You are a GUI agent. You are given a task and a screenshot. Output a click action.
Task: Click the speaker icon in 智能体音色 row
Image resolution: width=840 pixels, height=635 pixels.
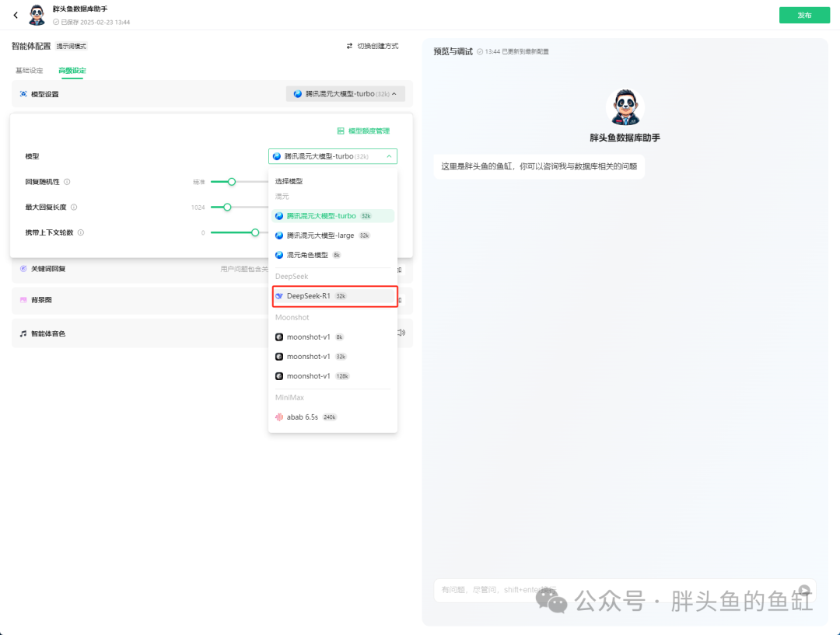tap(401, 333)
